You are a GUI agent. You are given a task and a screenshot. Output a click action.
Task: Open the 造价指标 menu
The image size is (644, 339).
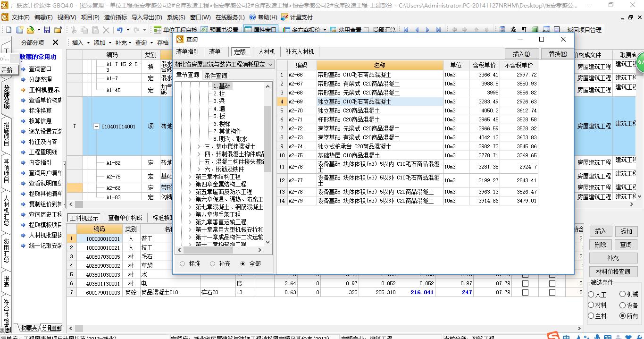pyautogui.click(x=115, y=17)
